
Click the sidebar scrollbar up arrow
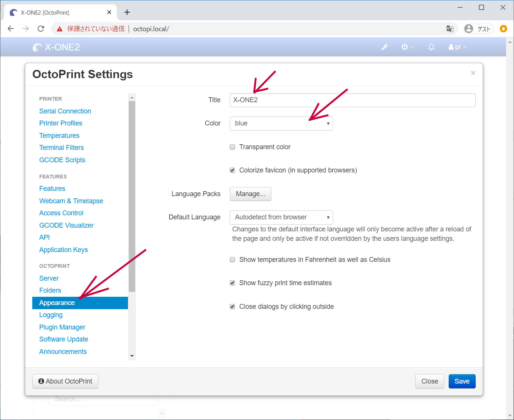click(x=132, y=97)
